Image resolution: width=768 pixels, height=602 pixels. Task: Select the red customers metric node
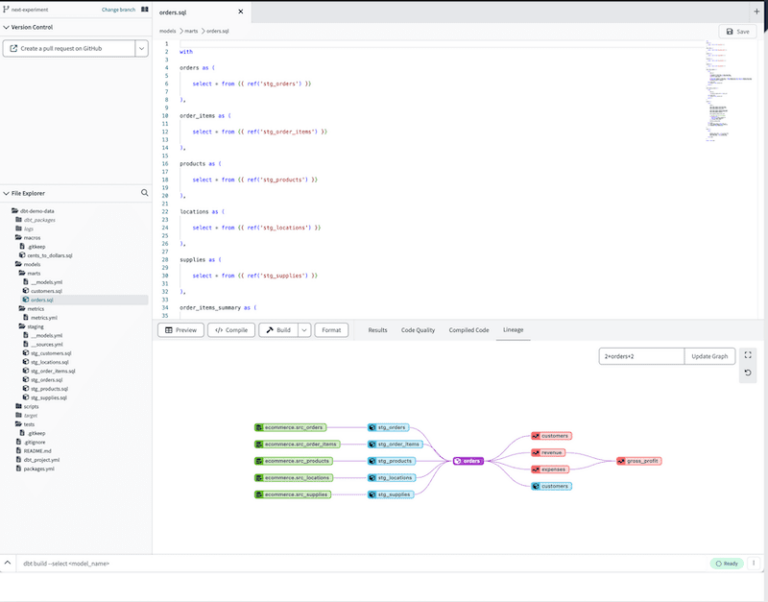coord(552,436)
